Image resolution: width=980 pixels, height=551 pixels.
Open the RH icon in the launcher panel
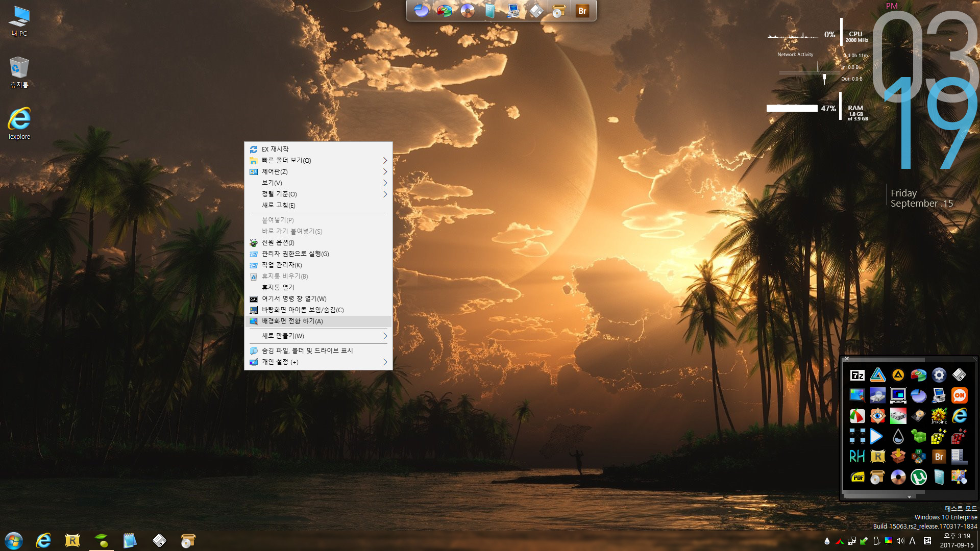pos(857,457)
